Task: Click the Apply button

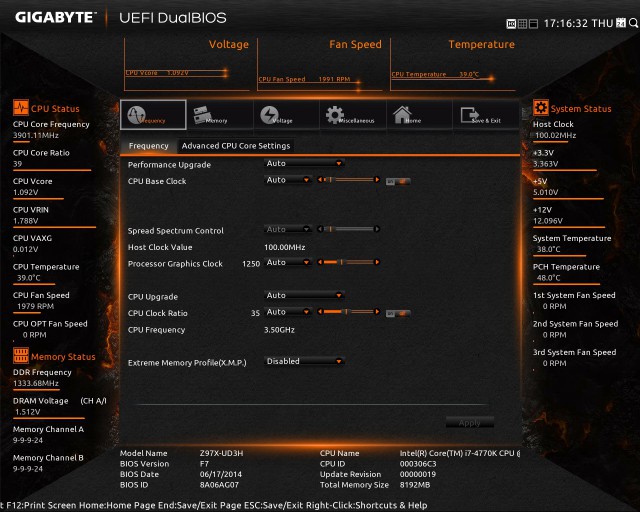Action: pos(470,423)
